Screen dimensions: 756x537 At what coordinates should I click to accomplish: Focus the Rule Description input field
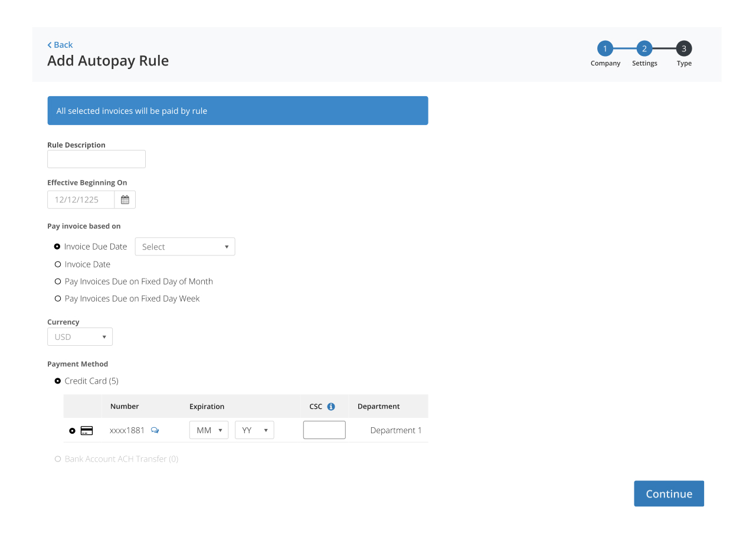click(x=96, y=159)
